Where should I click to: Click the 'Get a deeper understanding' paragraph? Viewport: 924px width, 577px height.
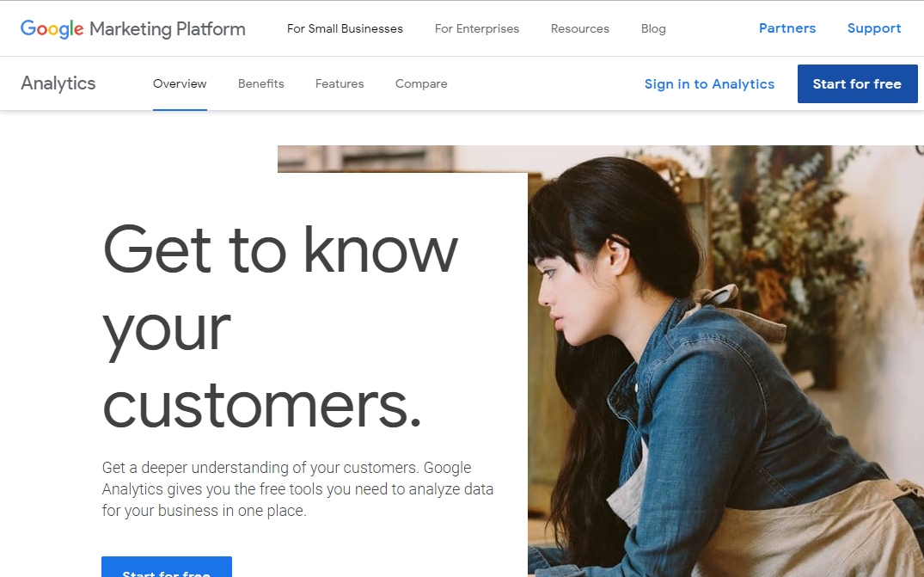click(x=297, y=488)
